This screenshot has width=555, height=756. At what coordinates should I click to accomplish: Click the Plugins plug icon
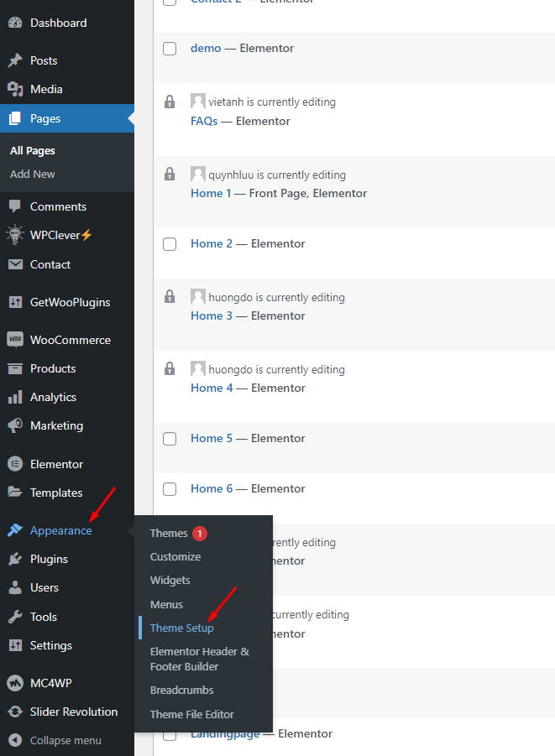[x=14, y=559]
